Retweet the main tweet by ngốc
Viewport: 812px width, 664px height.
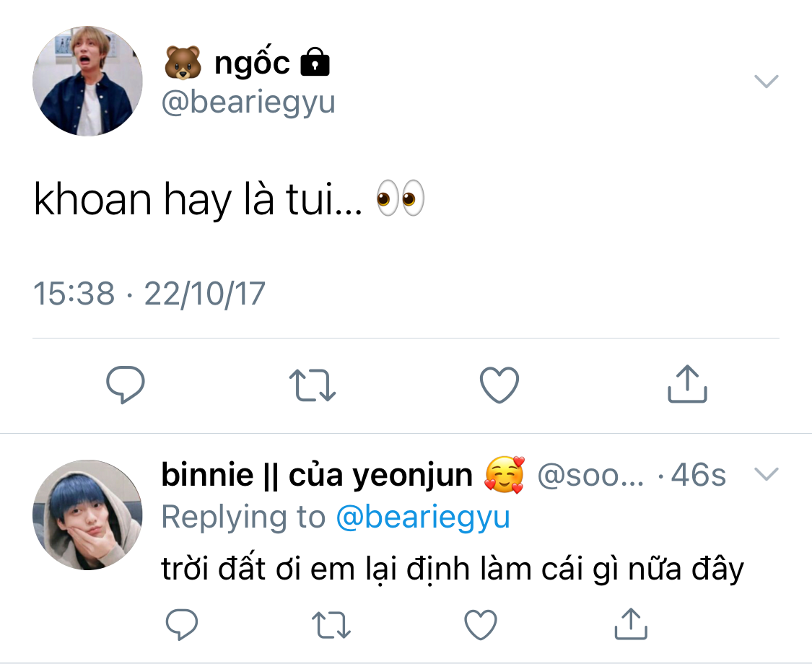click(313, 385)
